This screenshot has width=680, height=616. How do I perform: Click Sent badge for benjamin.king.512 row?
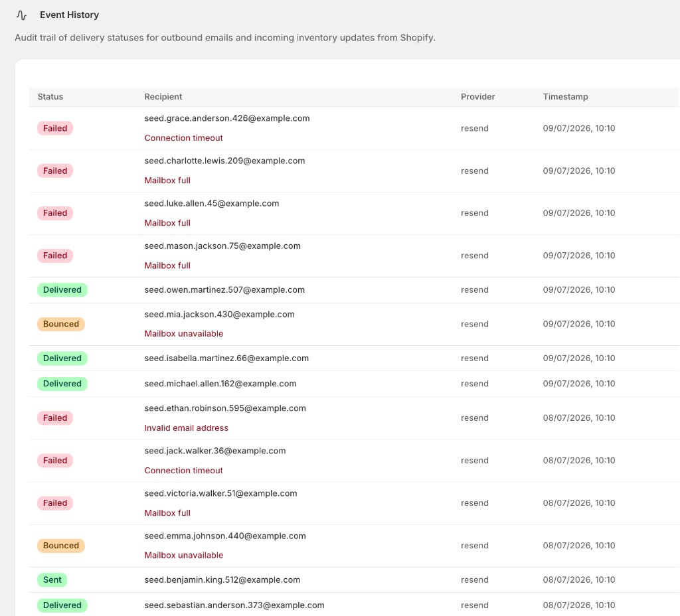click(52, 579)
